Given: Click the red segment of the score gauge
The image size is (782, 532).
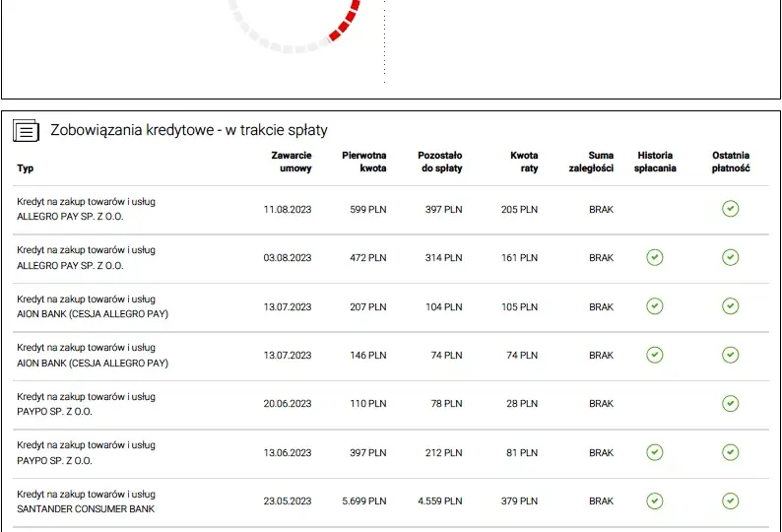Looking at the screenshot, I should (346, 21).
